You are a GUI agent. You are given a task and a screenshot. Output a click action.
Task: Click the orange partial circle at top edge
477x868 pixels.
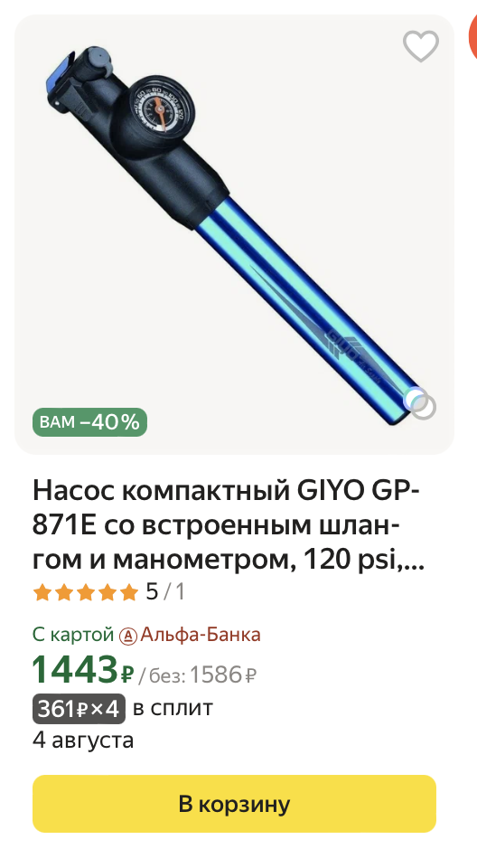click(472, 34)
